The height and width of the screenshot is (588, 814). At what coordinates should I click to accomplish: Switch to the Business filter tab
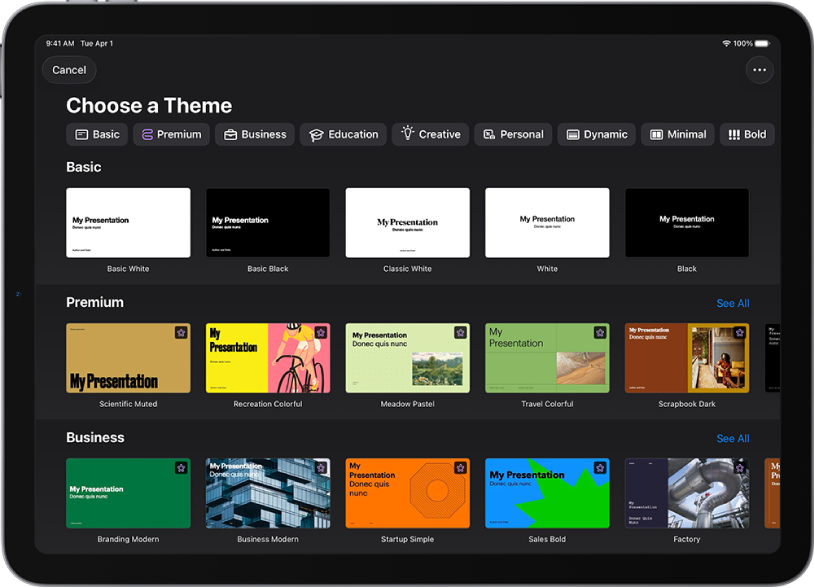click(x=254, y=134)
